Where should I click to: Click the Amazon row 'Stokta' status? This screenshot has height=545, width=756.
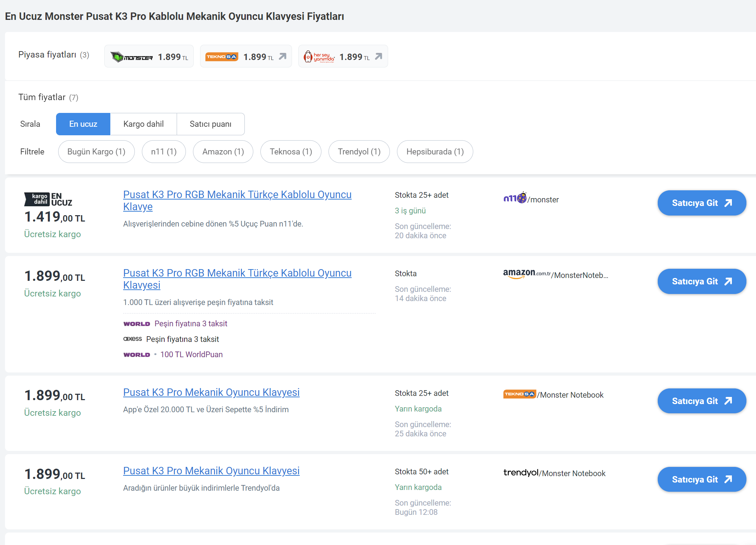[x=405, y=274]
